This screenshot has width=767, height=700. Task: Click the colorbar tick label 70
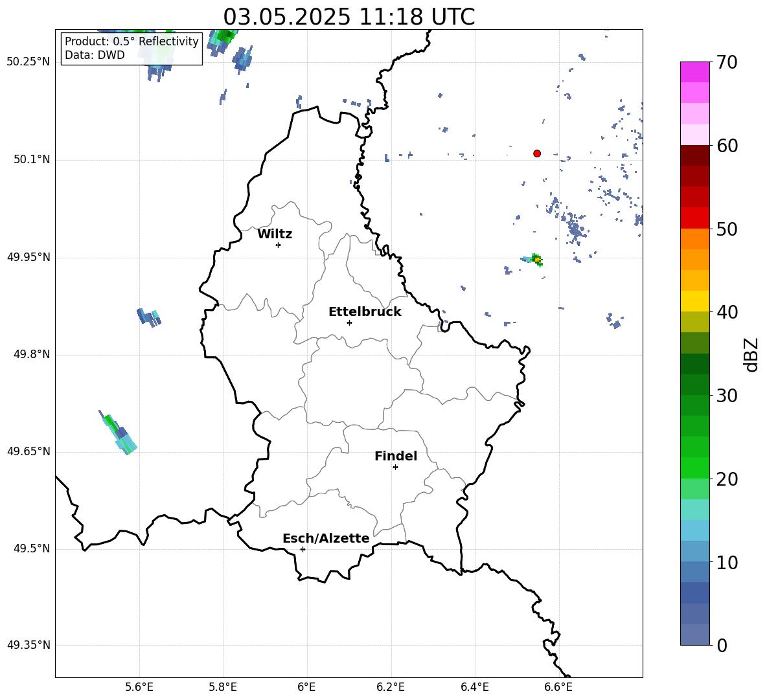click(x=727, y=63)
